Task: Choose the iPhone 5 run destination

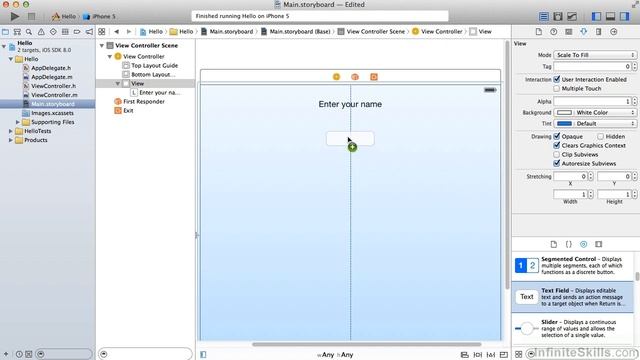Action: coord(99,16)
